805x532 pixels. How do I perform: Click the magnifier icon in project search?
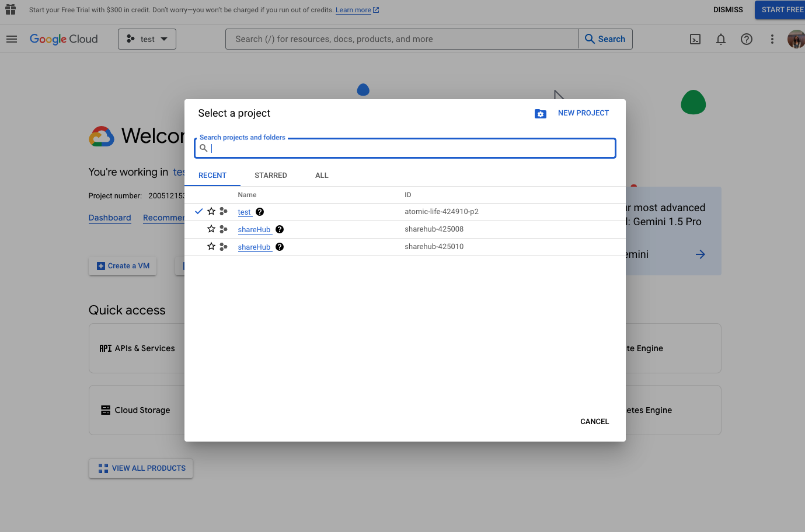click(x=204, y=148)
